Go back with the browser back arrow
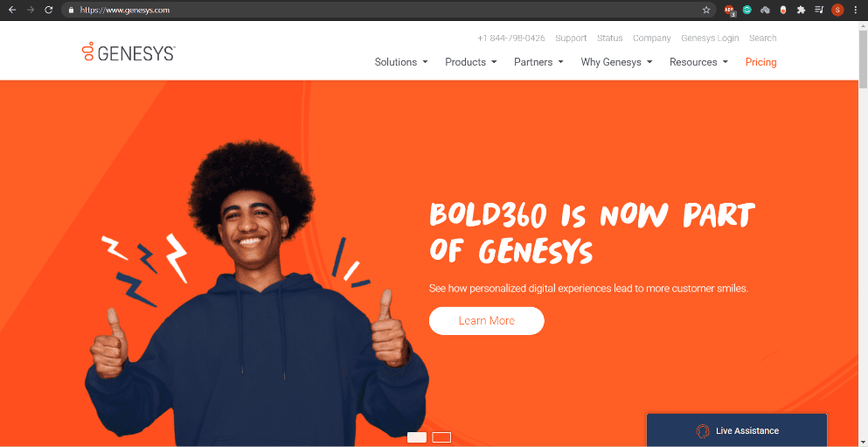The height and width of the screenshot is (447, 868). (x=12, y=10)
